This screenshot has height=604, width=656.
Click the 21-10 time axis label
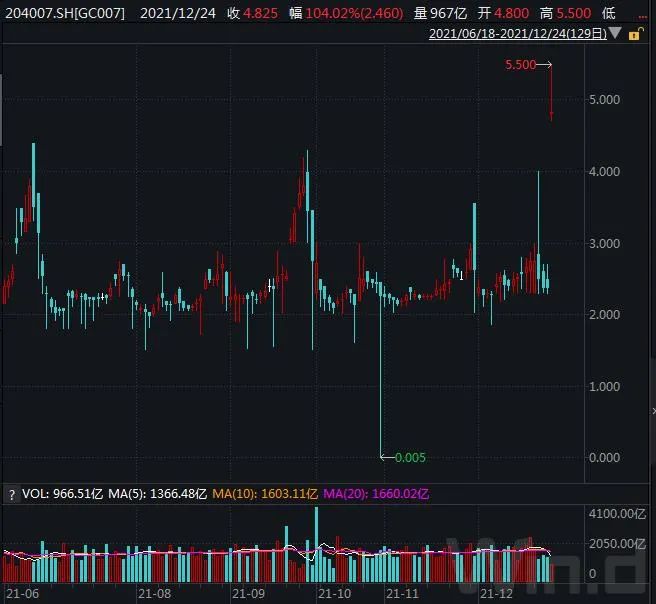coord(334,594)
